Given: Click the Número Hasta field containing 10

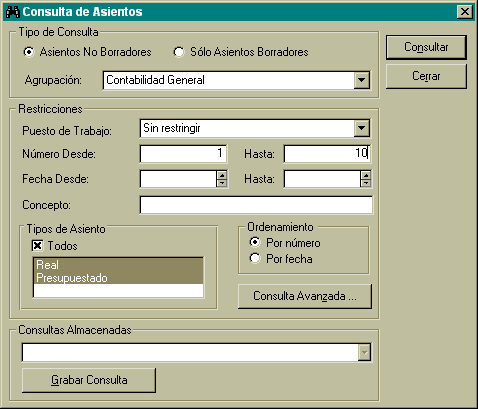Looking at the screenshot, I should coord(327,154).
